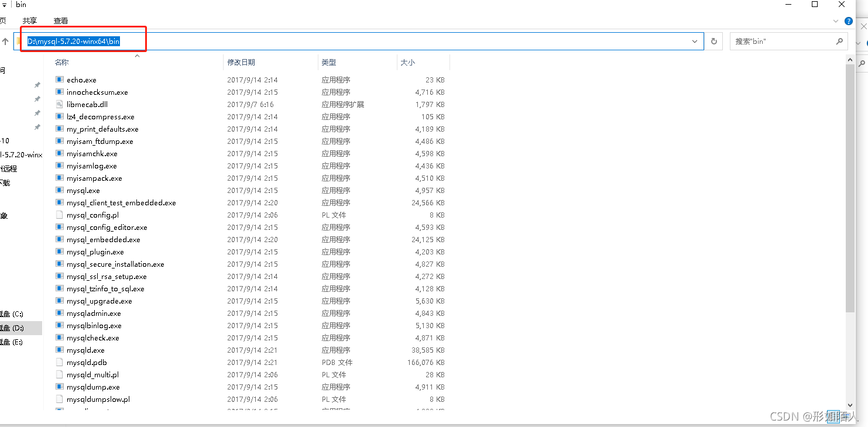868x427 pixels.
Task: Click the vertical scrollbar of file list
Action: coord(850,188)
